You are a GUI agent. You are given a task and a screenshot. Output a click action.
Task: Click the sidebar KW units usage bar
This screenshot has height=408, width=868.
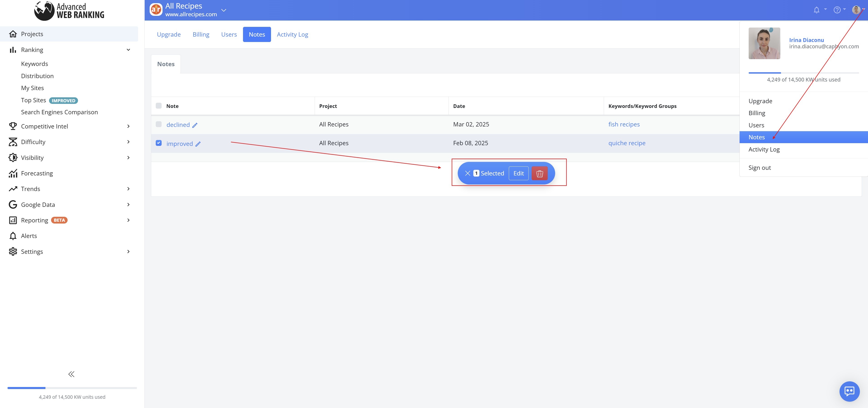(x=72, y=388)
